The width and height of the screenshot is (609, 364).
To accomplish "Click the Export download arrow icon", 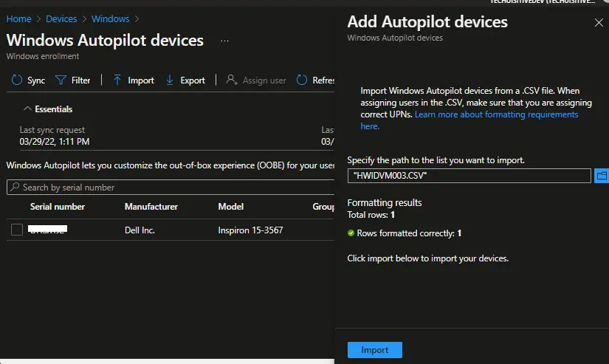I will point(170,80).
